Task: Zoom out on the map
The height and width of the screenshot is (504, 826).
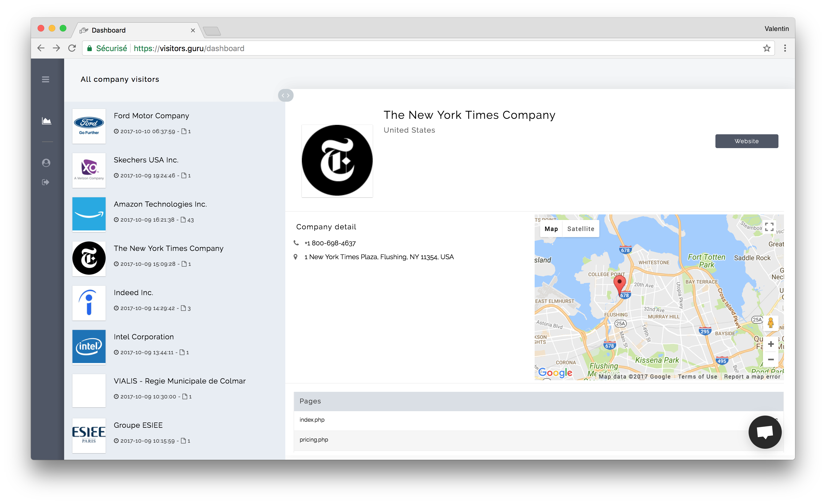Action: pyautogui.click(x=771, y=359)
